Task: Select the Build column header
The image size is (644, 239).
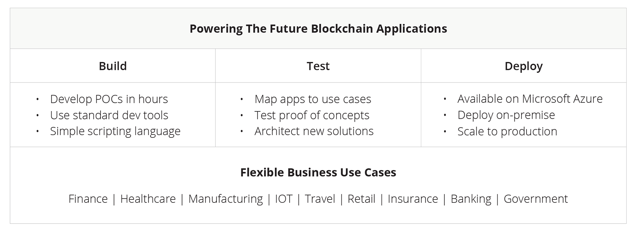Action: 113,66
